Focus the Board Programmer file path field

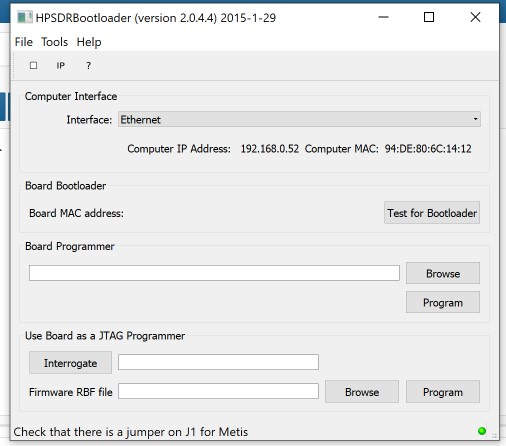(214, 273)
